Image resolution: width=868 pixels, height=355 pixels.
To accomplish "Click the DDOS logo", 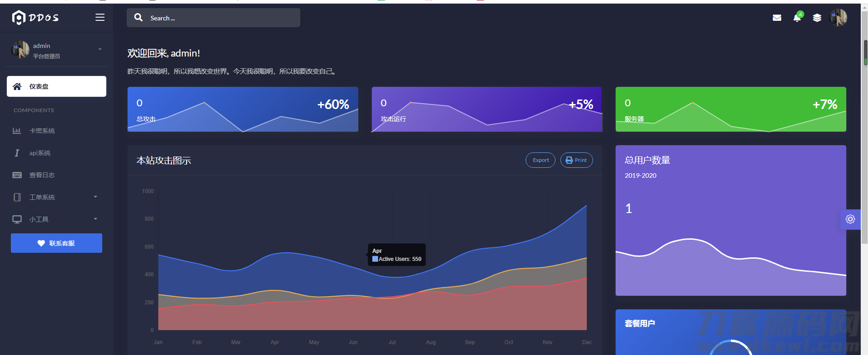I will click(35, 18).
